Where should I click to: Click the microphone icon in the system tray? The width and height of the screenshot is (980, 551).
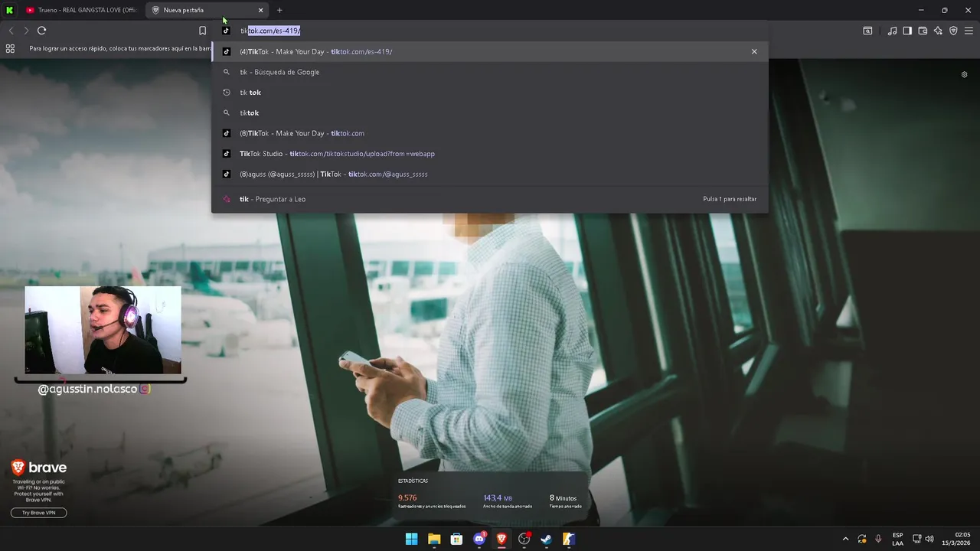pyautogui.click(x=878, y=539)
